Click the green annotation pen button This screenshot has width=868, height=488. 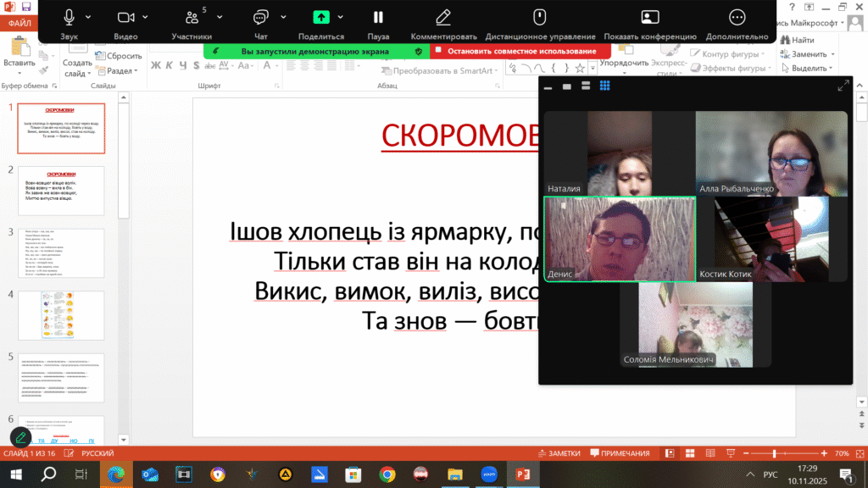[x=20, y=437]
